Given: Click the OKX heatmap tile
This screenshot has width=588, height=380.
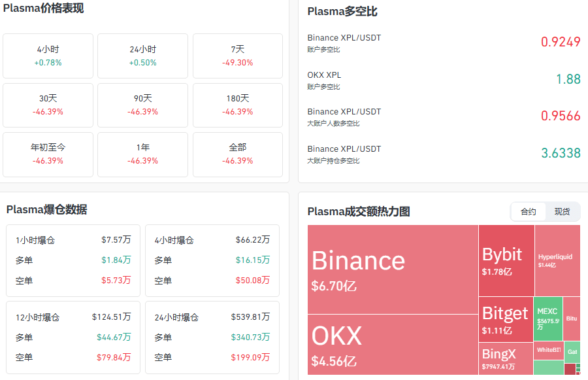Looking at the screenshot, I should [393, 344].
